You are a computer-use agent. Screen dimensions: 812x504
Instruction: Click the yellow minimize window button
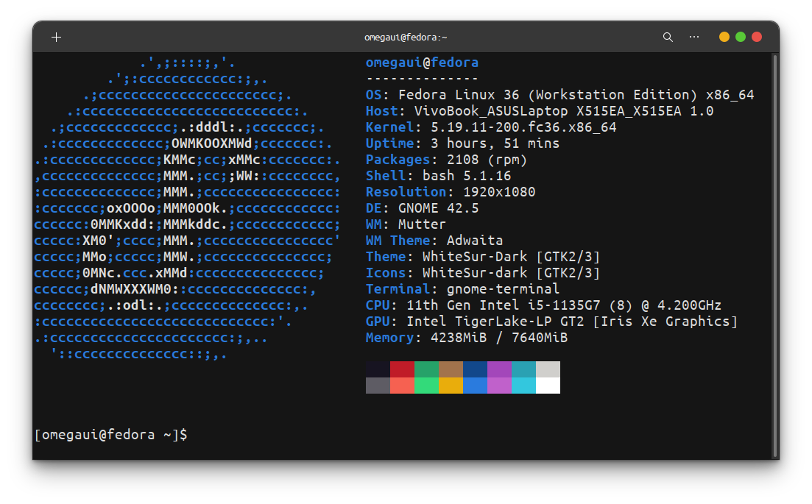724,37
